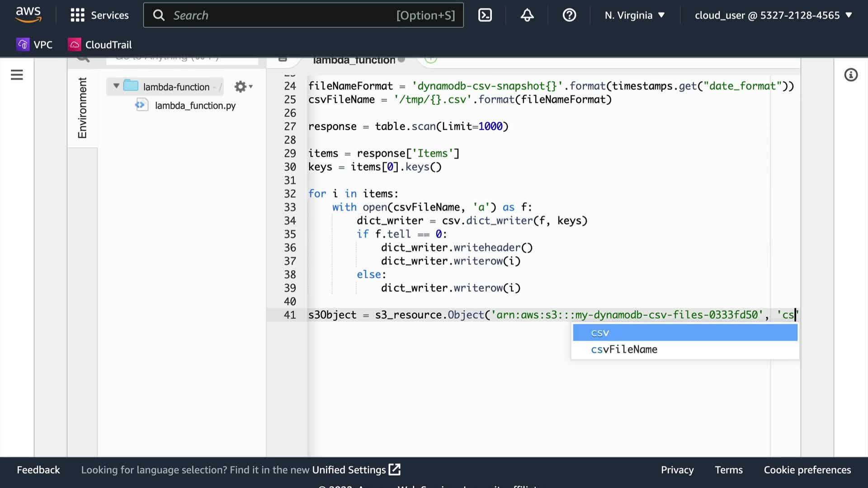Open CloudShell terminal icon
The height and width of the screenshot is (488, 868).
click(x=485, y=15)
